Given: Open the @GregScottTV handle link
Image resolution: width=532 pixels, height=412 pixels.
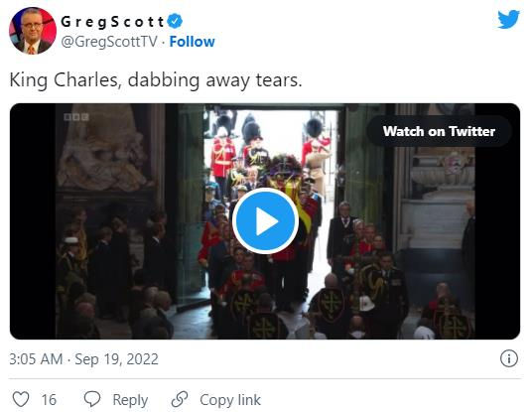Looking at the screenshot, I should (x=109, y=42).
